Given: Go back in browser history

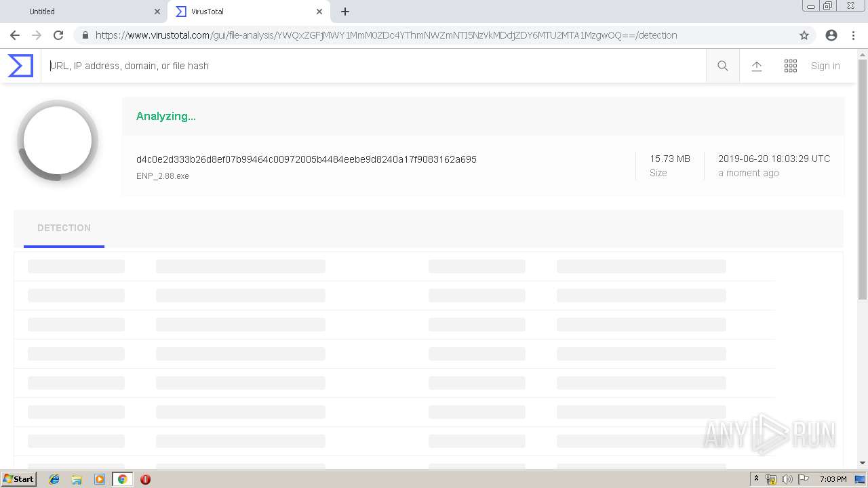Looking at the screenshot, I should click(x=15, y=35).
